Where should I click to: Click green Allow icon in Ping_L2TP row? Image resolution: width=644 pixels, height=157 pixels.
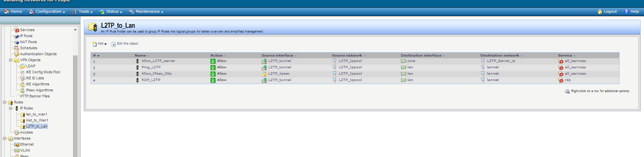click(213, 67)
